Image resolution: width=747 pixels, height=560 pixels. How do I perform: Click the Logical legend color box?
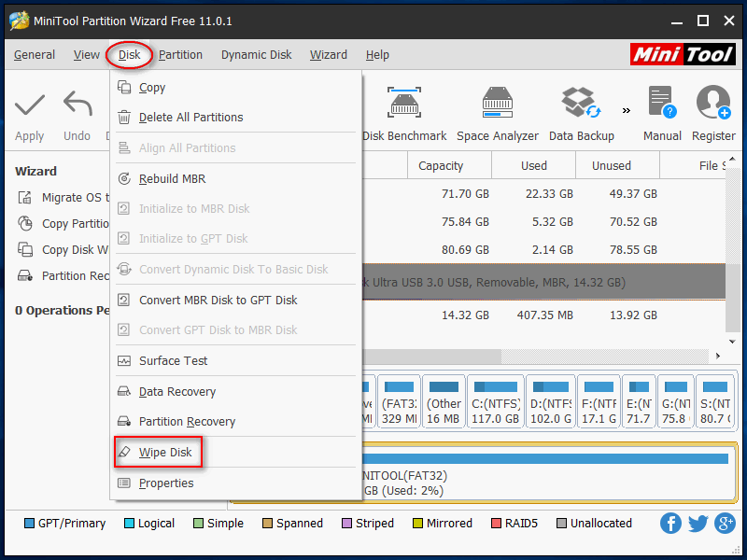129,524
